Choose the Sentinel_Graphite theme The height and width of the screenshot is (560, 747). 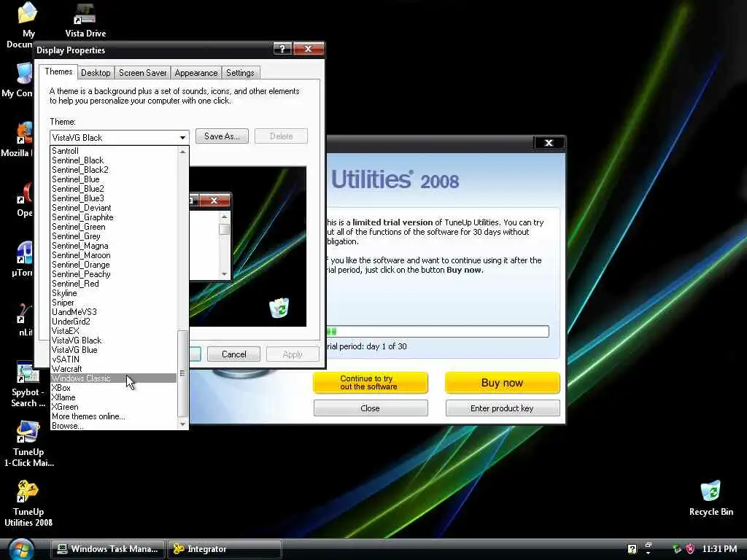point(113,217)
